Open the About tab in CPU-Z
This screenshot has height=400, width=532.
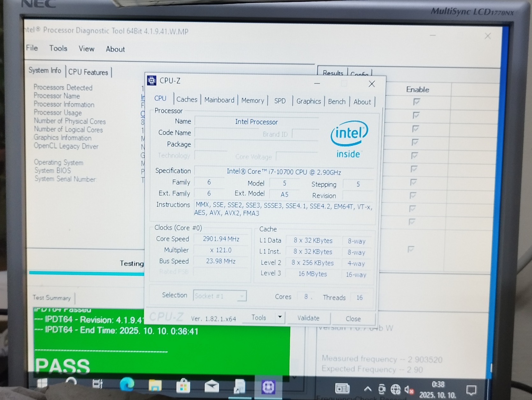point(362,102)
